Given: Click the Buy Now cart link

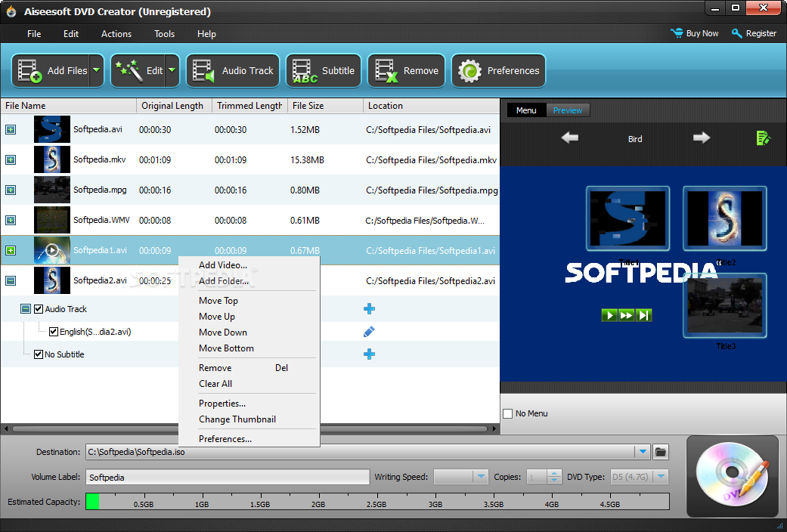Looking at the screenshot, I should (695, 33).
